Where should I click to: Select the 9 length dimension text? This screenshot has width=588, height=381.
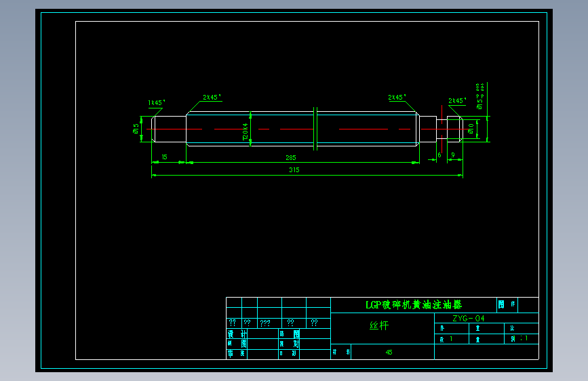(453, 155)
